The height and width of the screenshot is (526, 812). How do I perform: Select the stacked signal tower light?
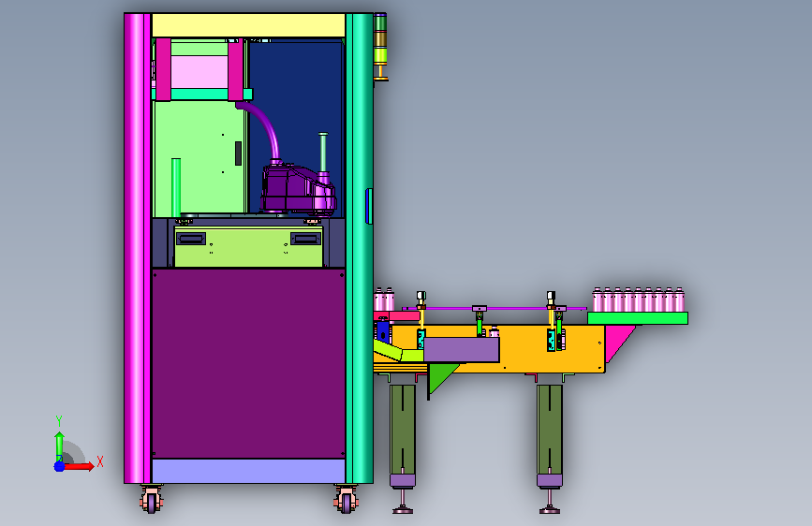(x=380, y=47)
